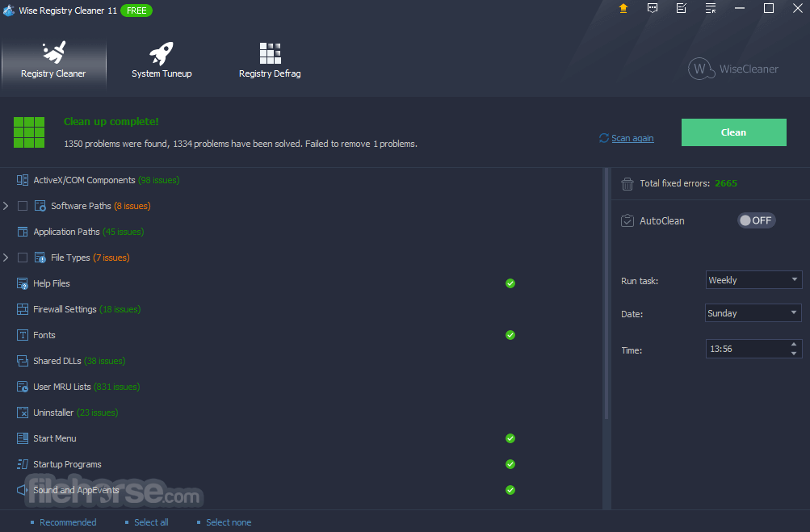Toggle the AutoClean OFF switch
Image resolution: width=810 pixels, height=532 pixels.
pos(756,220)
